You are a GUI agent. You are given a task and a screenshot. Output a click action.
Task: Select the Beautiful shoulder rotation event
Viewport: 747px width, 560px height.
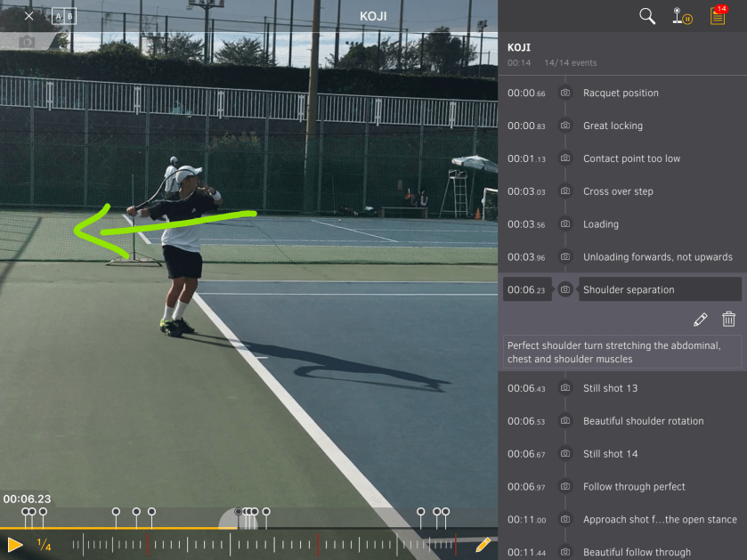pyautogui.click(x=643, y=421)
